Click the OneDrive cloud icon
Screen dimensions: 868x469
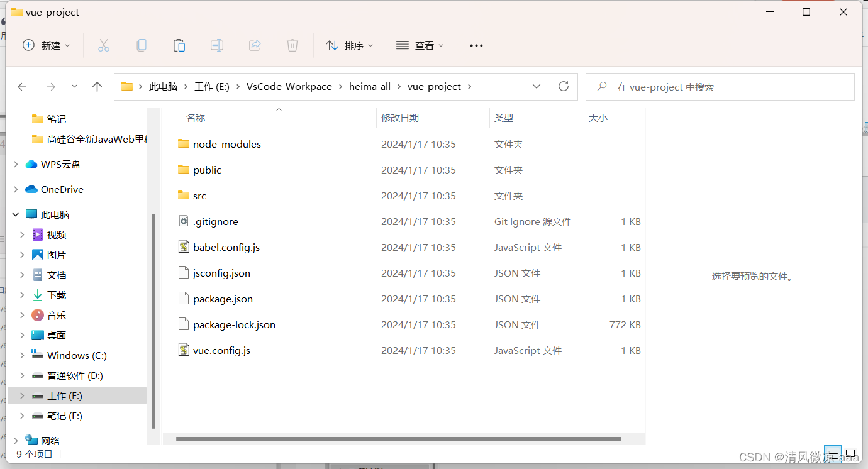[31, 189]
